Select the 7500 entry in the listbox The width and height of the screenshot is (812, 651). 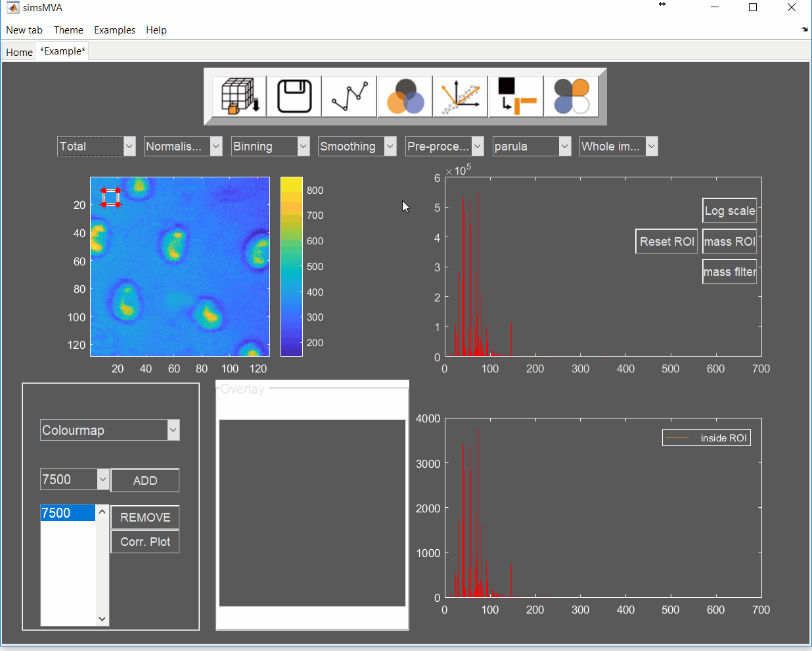68,513
